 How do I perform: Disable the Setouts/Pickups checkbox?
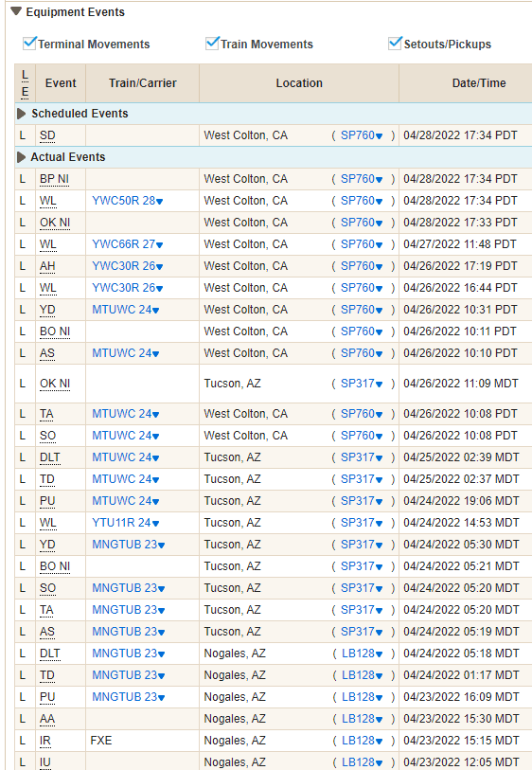coord(395,44)
